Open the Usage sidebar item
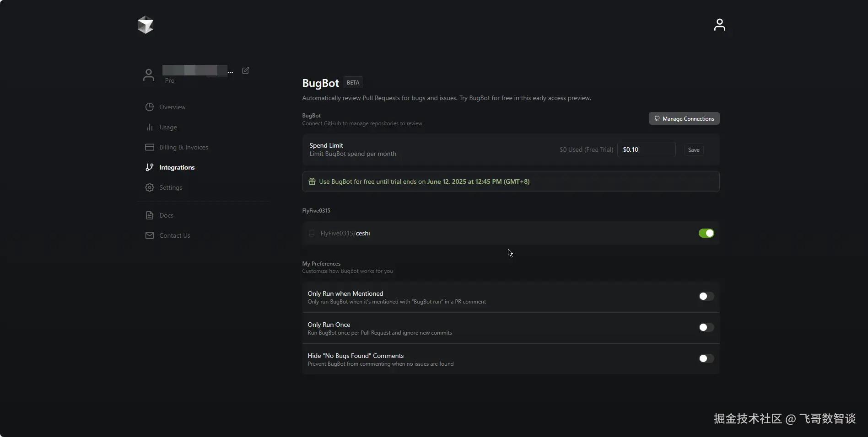The height and width of the screenshot is (437, 868). point(168,127)
